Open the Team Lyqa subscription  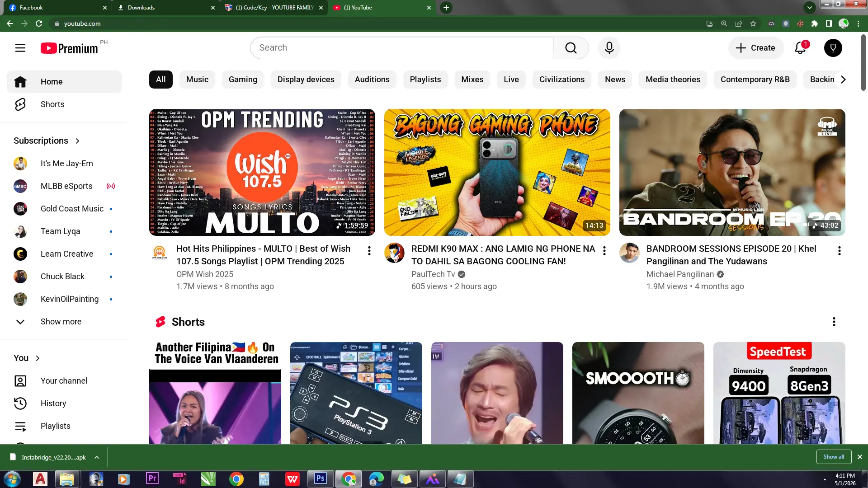[x=64, y=231]
